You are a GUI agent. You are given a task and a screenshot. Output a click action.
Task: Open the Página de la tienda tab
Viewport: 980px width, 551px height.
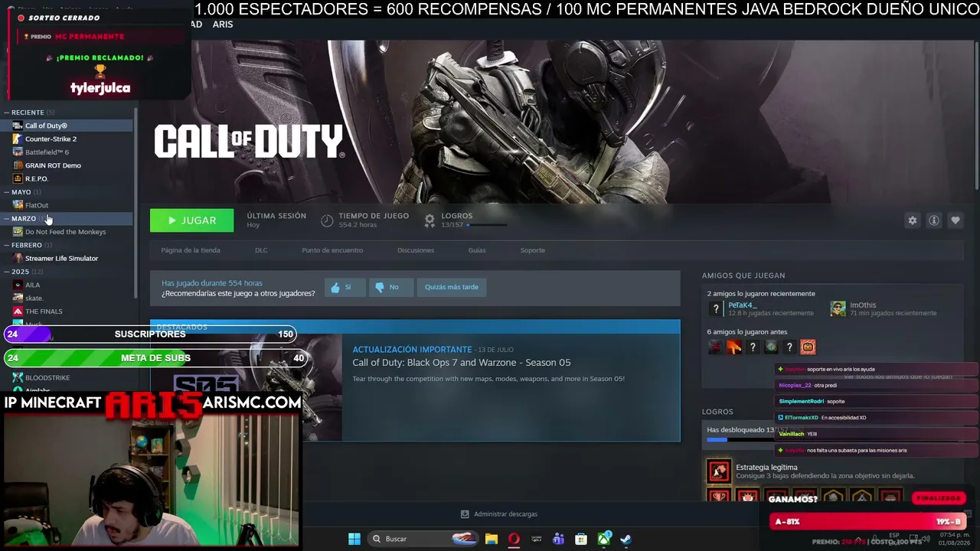(x=191, y=250)
